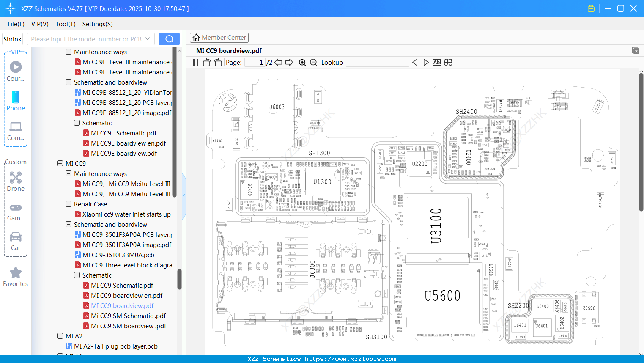This screenshot has width=644, height=363.
Task: Click the page number input field
Action: tap(255, 62)
